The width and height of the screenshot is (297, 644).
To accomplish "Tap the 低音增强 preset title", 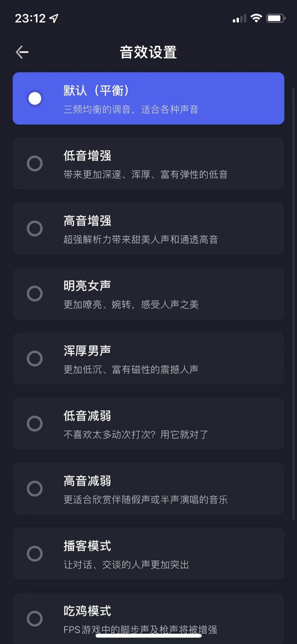I will pyautogui.click(x=87, y=156).
